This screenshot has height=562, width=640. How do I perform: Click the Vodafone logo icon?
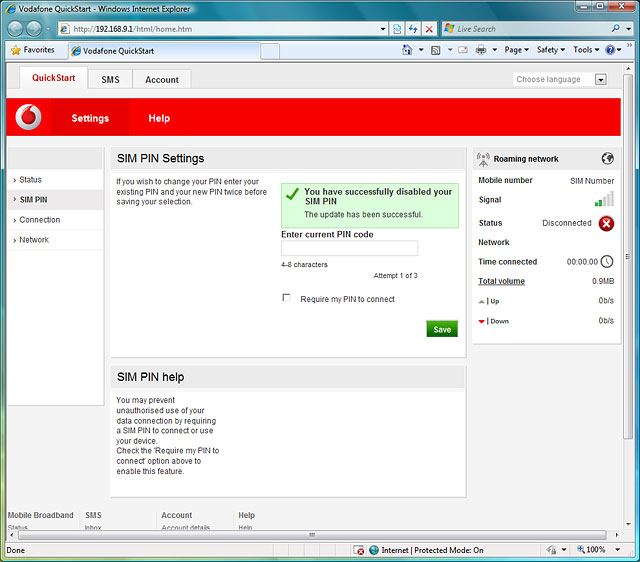click(x=30, y=118)
